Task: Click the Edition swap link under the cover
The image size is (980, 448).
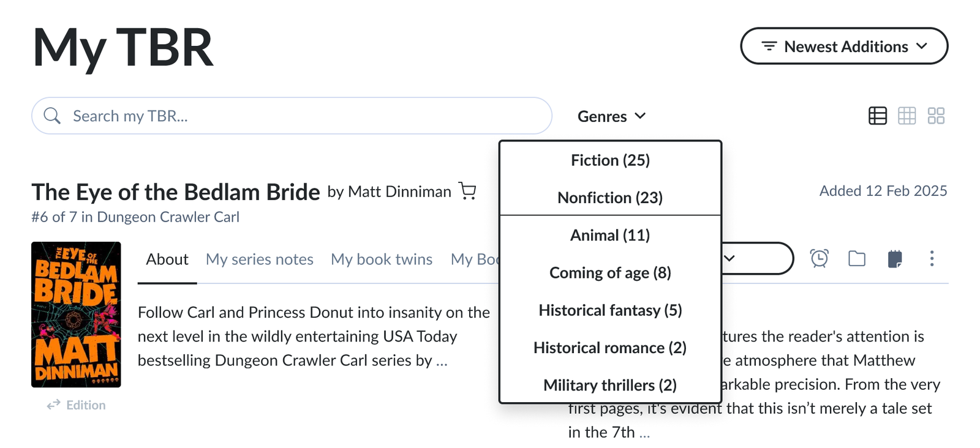Action: [x=76, y=405]
